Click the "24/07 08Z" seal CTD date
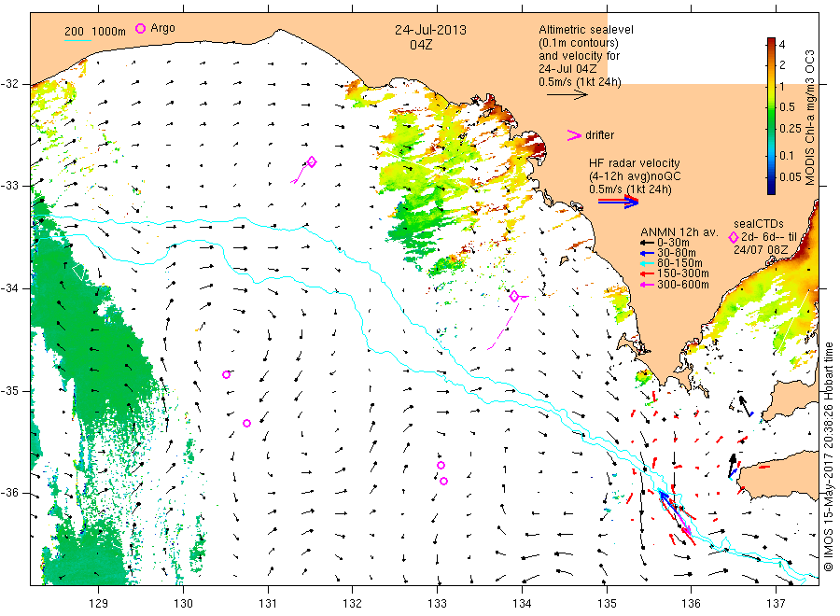The height and width of the screenshot is (616, 840). point(761,249)
